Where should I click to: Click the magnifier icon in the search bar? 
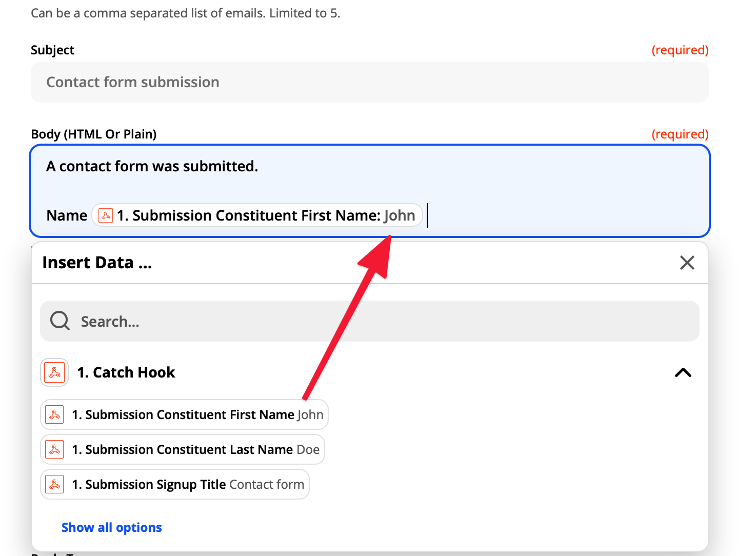point(60,321)
